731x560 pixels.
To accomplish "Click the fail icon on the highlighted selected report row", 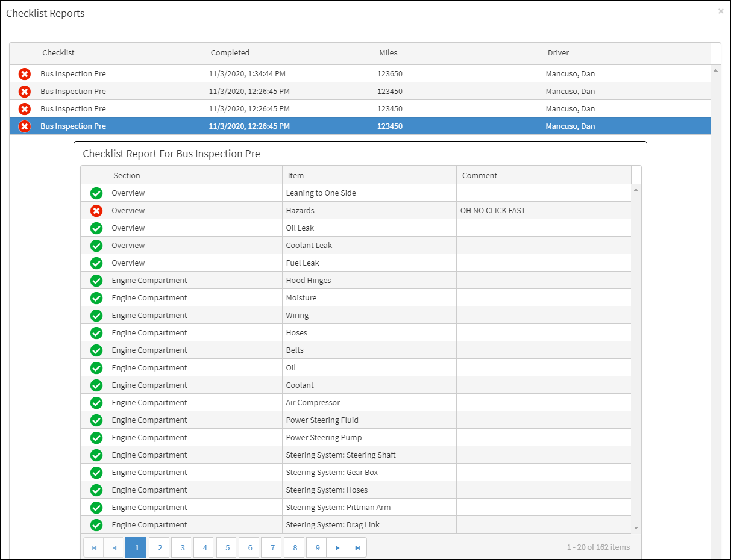I will point(24,126).
